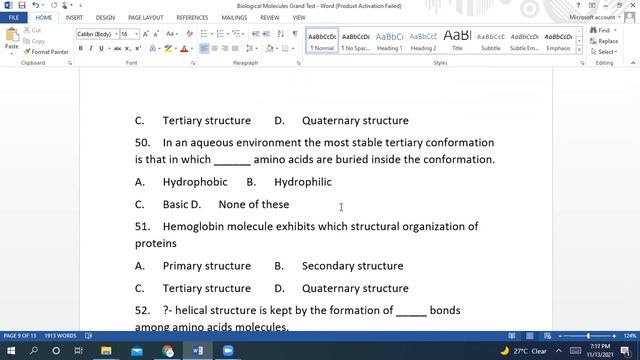
Task: Open the Styles pane launcher
Action: click(x=582, y=63)
